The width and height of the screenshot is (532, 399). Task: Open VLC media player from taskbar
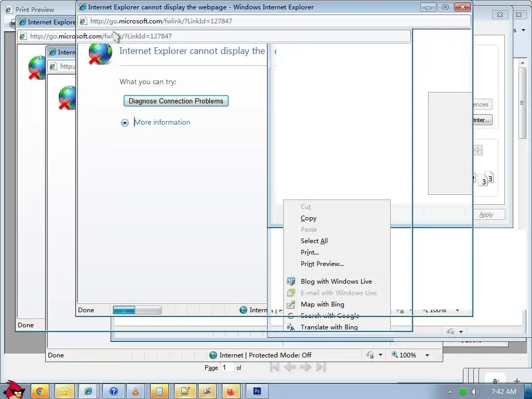click(x=136, y=392)
